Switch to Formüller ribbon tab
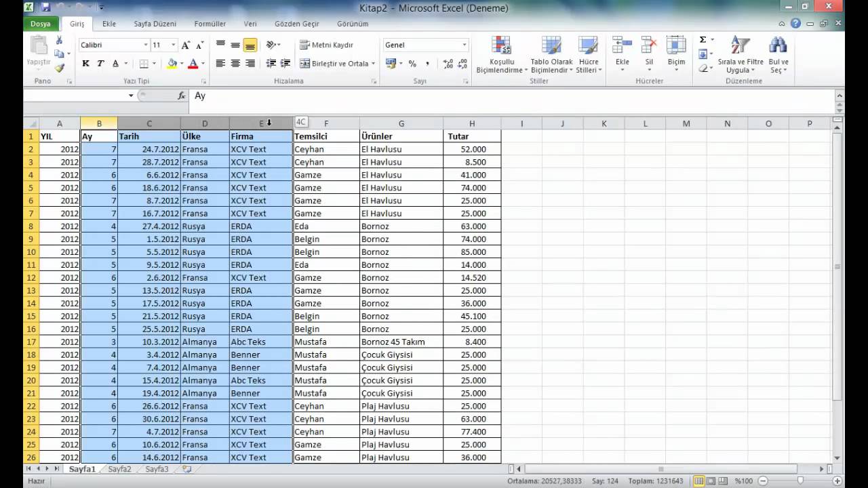 (x=210, y=24)
